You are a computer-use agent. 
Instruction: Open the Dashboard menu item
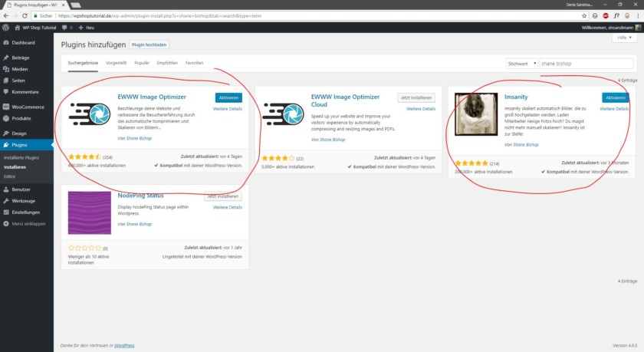tap(23, 43)
